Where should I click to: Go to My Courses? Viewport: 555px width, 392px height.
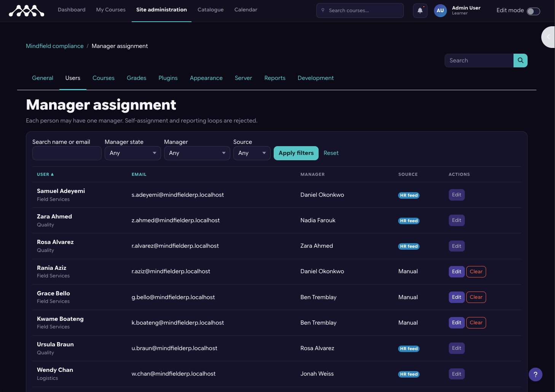[x=111, y=10]
